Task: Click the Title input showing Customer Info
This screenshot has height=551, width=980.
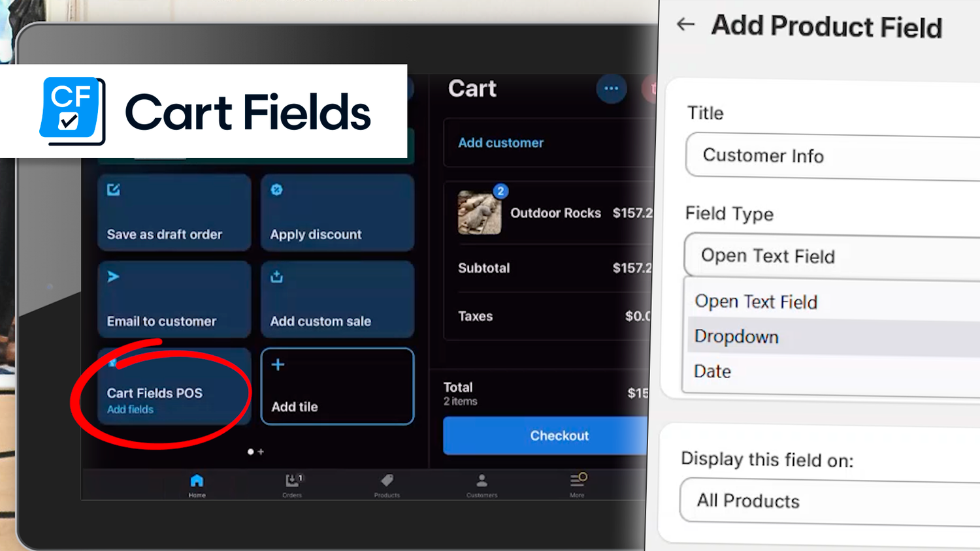Action: (833, 156)
